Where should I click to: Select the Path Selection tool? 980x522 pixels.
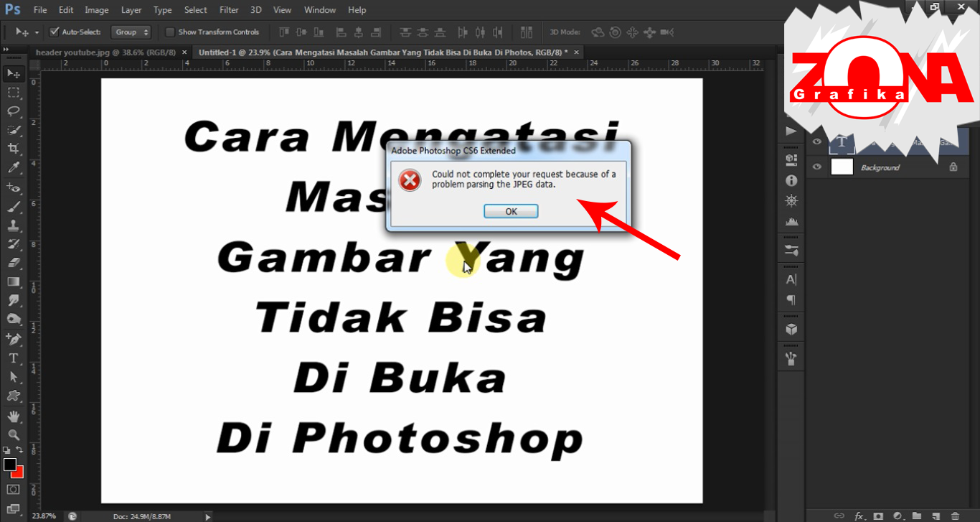[14, 376]
